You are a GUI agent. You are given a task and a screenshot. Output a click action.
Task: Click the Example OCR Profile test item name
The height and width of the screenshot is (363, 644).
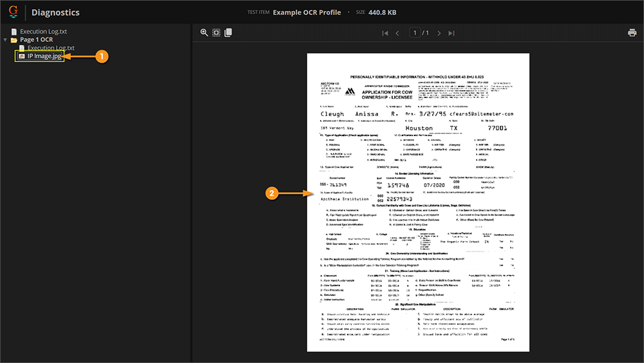[307, 12]
